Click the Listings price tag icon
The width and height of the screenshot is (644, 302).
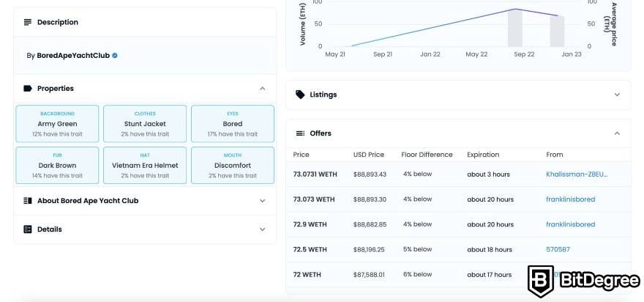click(300, 95)
